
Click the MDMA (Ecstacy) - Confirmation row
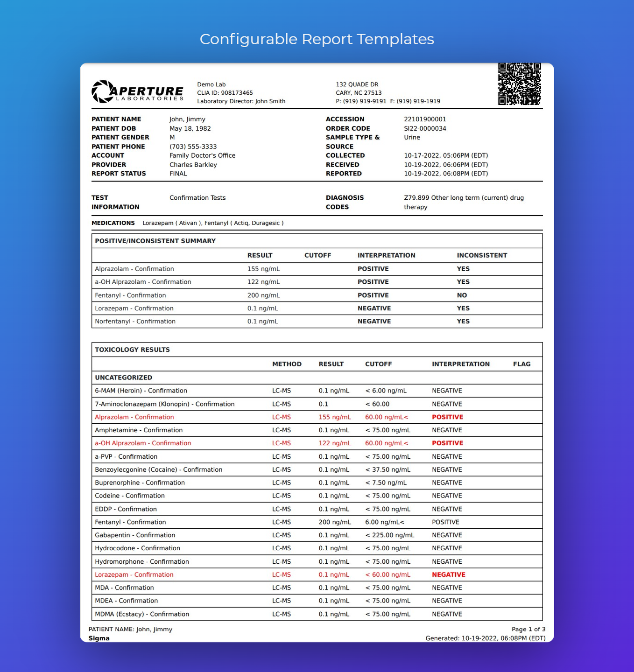(317, 614)
